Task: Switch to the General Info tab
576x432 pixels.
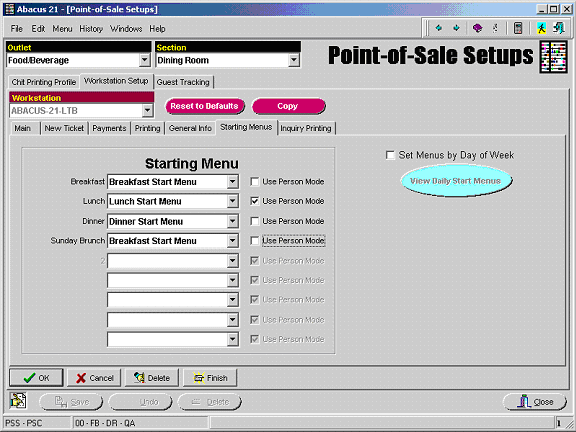Action: pyautogui.click(x=190, y=128)
